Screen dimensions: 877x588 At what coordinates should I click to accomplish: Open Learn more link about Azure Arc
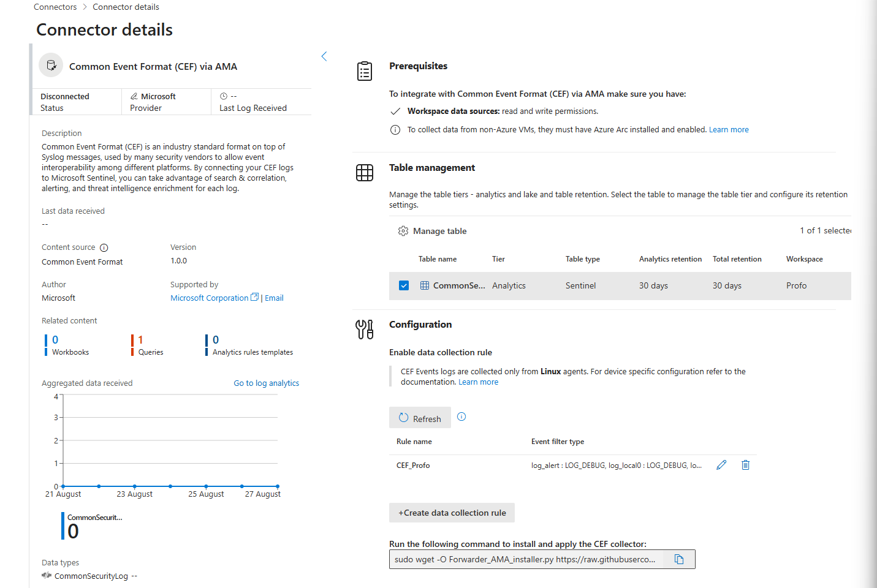coord(729,129)
